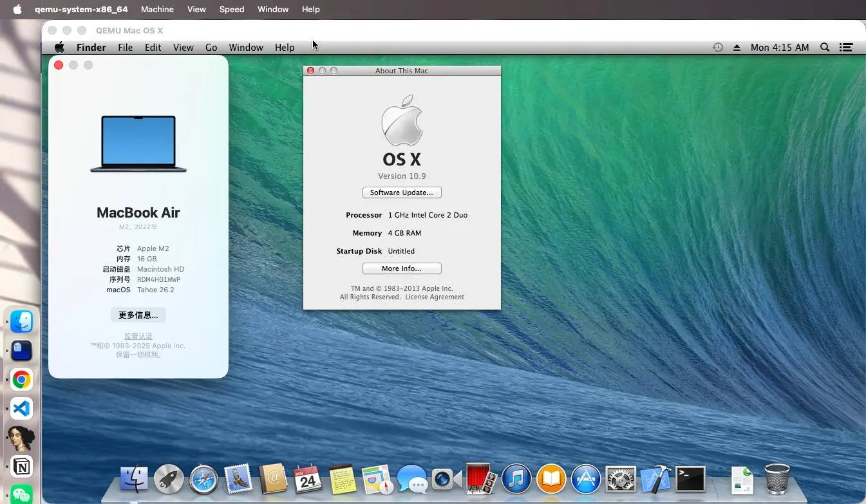Open the 监管认证 link
Viewport: 866px width, 504px height.
[x=138, y=335]
